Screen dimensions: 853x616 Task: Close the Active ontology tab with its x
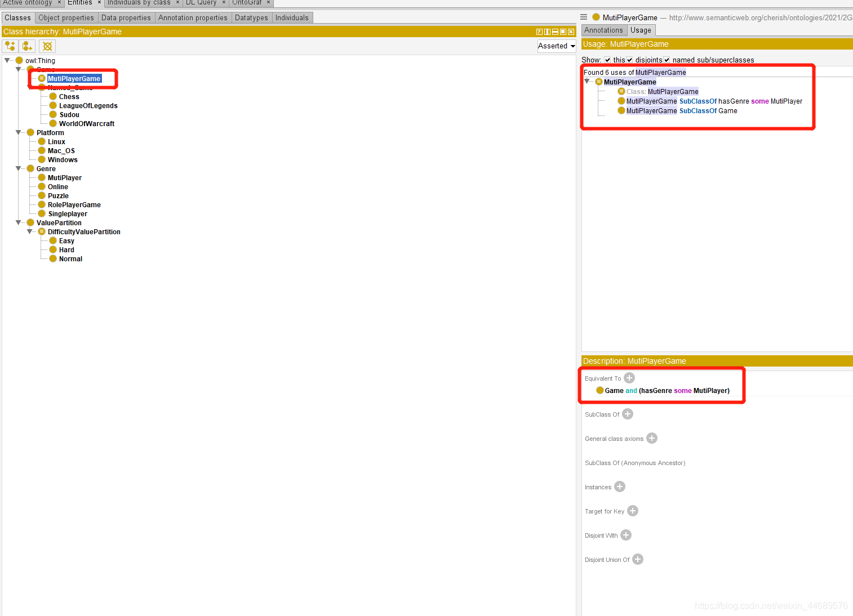pyautogui.click(x=59, y=3)
